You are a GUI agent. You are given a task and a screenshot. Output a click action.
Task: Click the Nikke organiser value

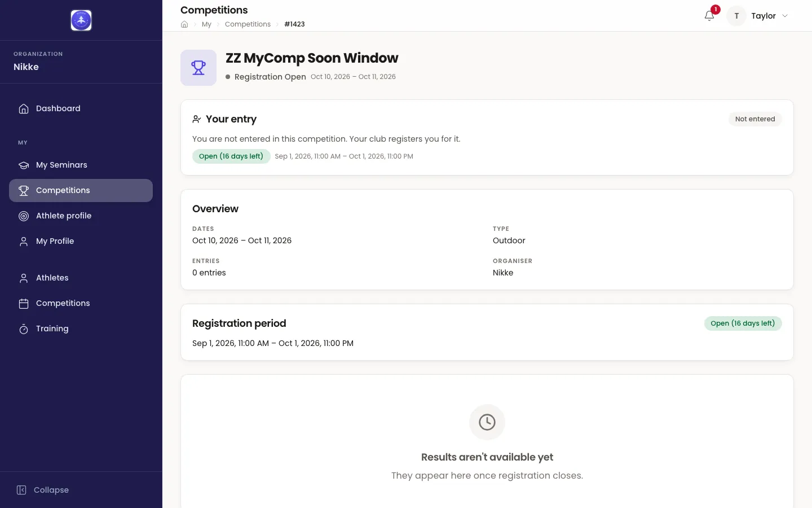coord(503,273)
